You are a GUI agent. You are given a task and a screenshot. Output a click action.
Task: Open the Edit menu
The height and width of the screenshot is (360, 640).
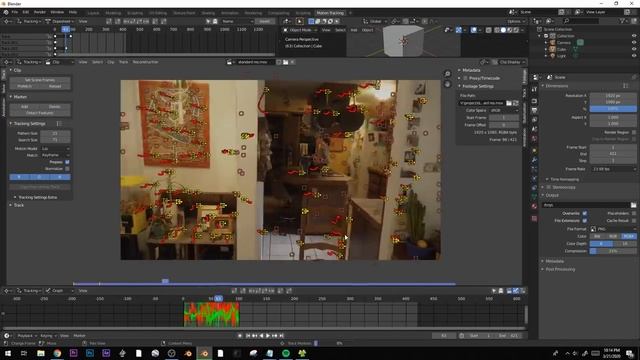coord(26,12)
